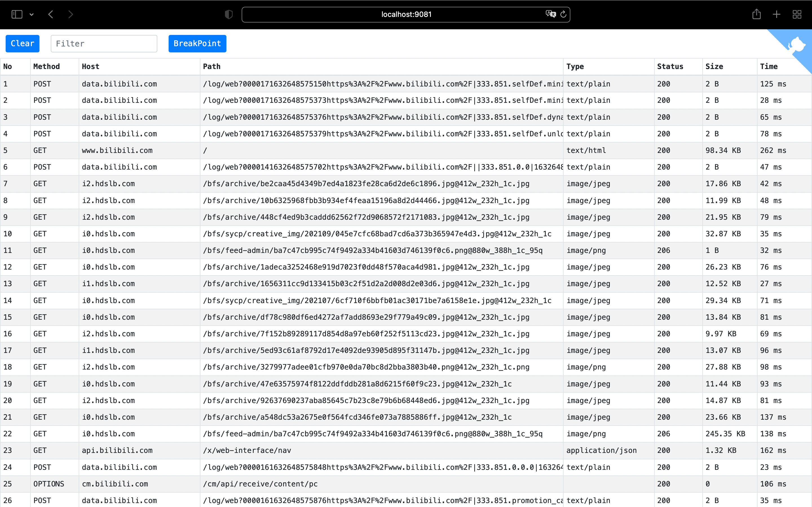Select request 5 to www.bilibili.com

pyautogui.click(x=117, y=151)
